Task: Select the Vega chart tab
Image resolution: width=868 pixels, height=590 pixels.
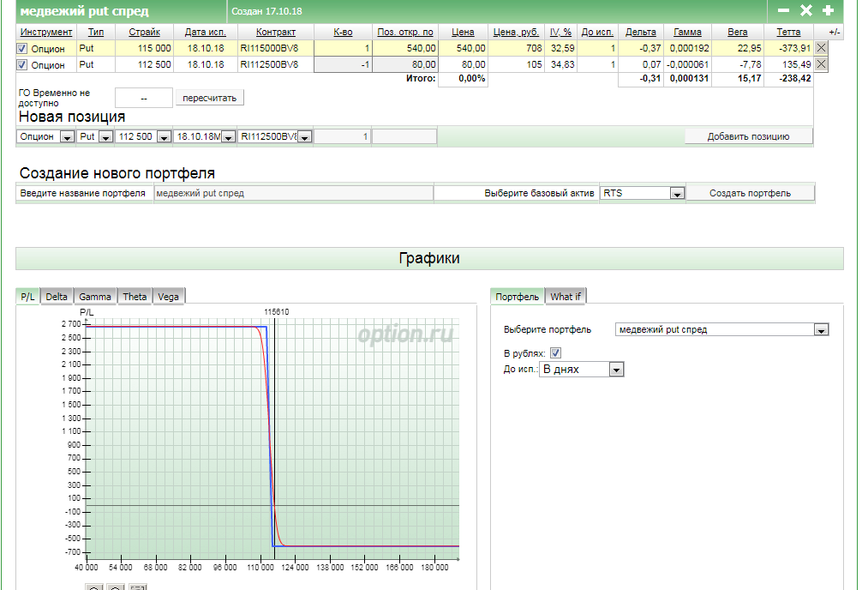Action: tap(168, 297)
